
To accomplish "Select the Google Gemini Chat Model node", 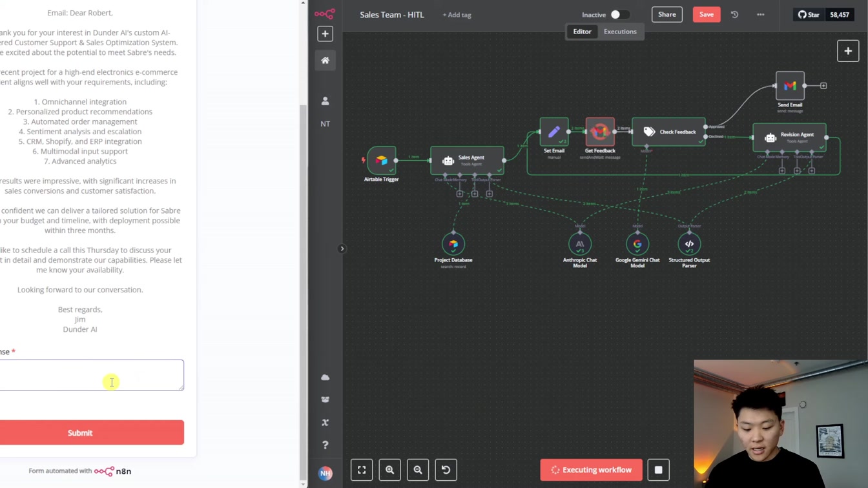I will (x=637, y=244).
